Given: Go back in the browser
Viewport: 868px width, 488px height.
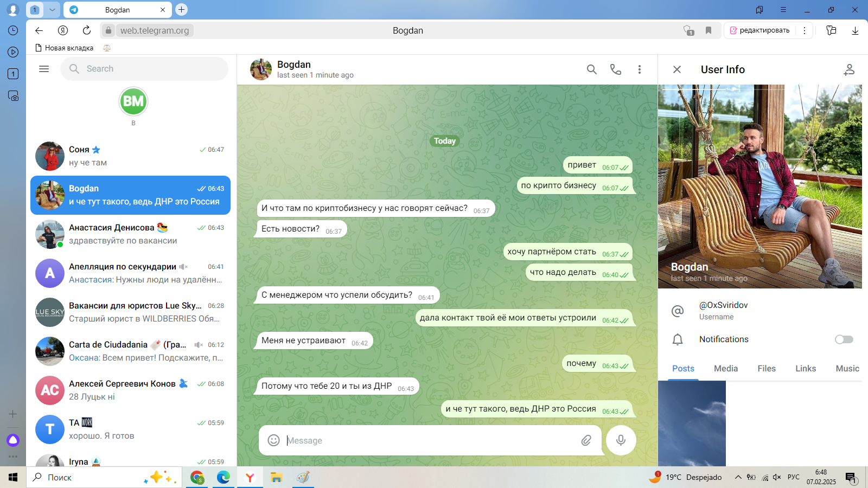Looking at the screenshot, I should coord(39,30).
